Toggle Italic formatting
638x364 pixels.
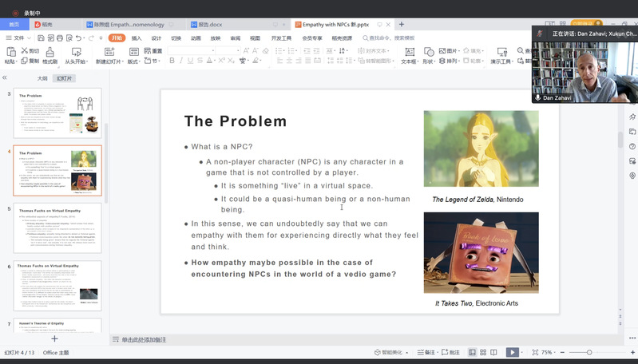[181, 61]
